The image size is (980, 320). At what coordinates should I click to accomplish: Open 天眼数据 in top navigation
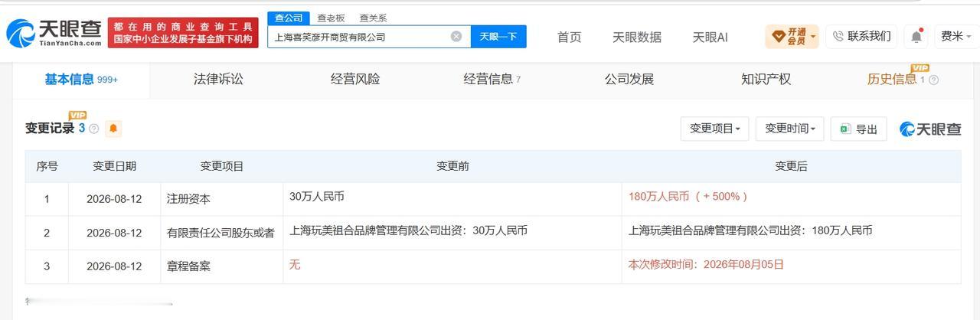click(x=637, y=37)
